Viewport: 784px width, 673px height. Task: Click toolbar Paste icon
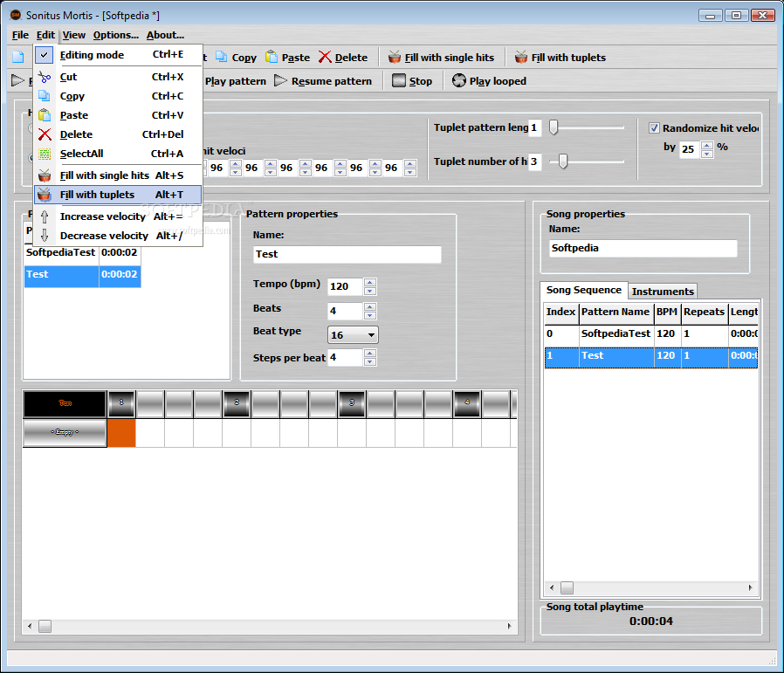click(272, 57)
